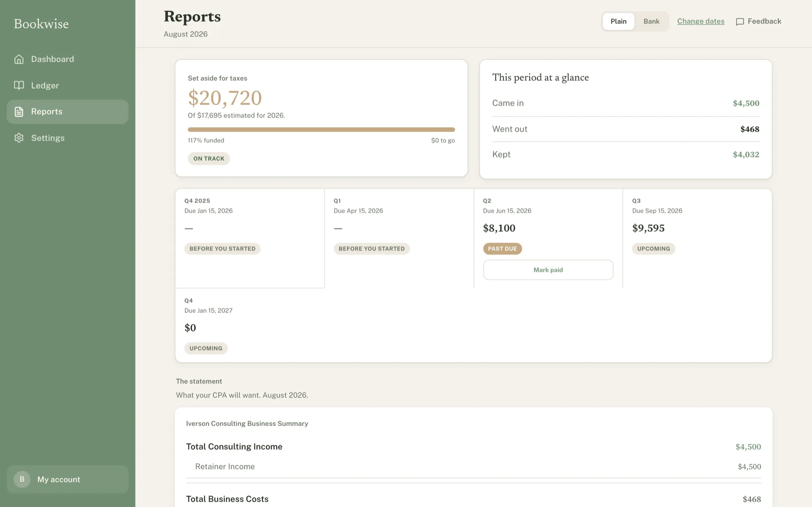Click 'Due Apr 15, 2026' date

[358, 211]
